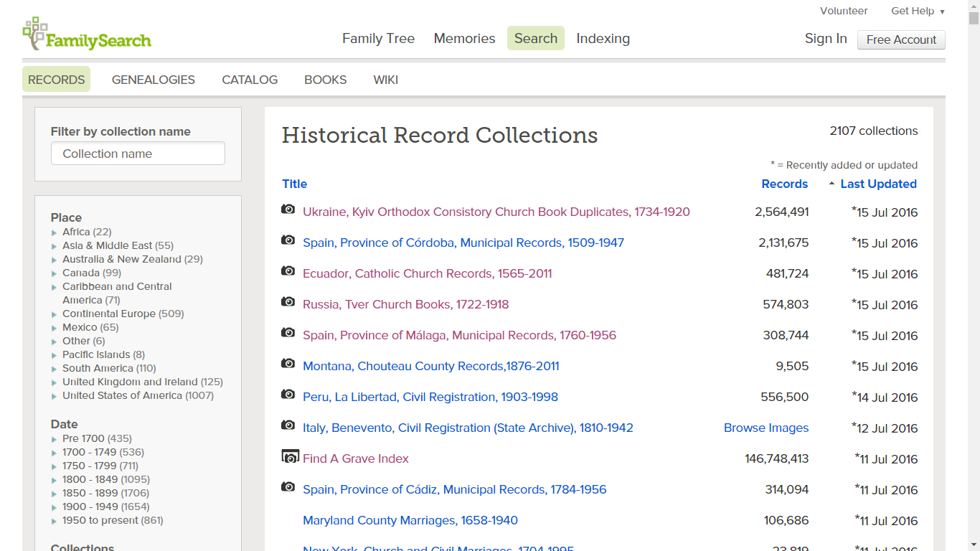Click camera icon beside Spain Córdoba records

288,240
